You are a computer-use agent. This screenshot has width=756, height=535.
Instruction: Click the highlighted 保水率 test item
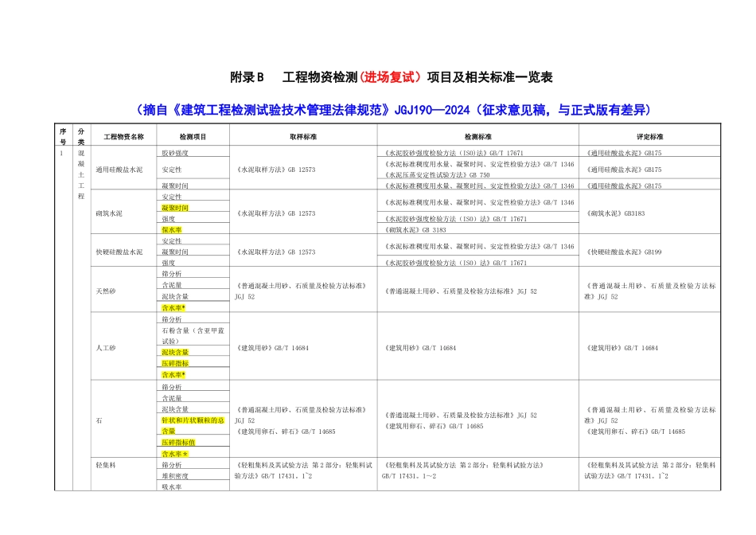tap(172, 229)
